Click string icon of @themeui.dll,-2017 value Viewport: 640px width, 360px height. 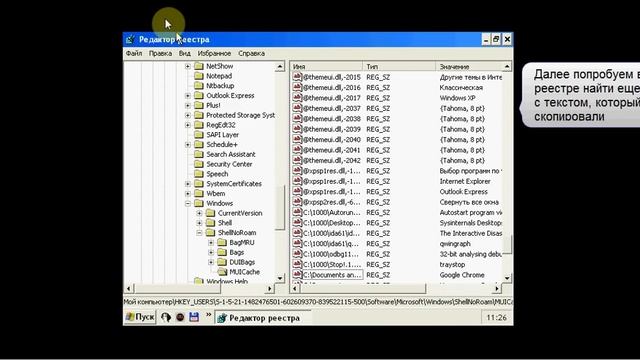click(297, 98)
